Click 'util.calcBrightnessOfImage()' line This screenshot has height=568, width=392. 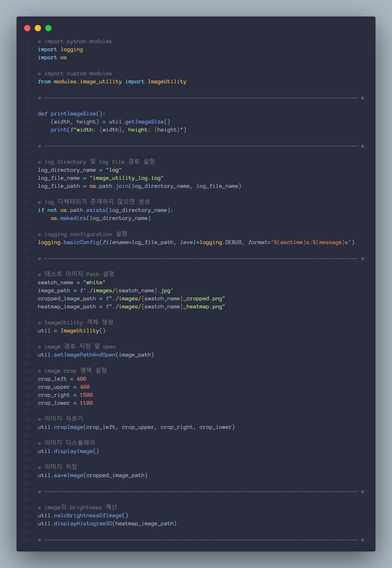coord(83,515)
